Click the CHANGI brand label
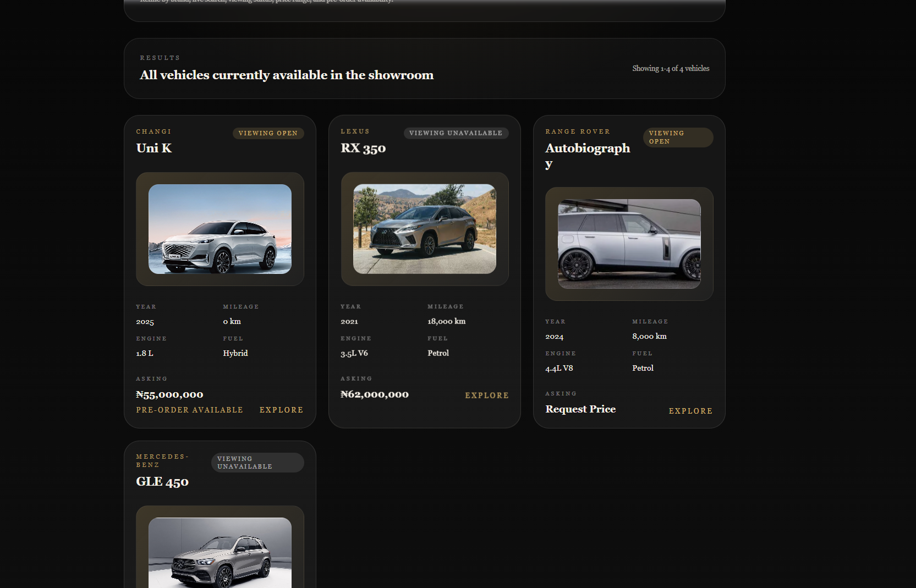The width and height of the screenshot is (916, 588). pos(153,131)
